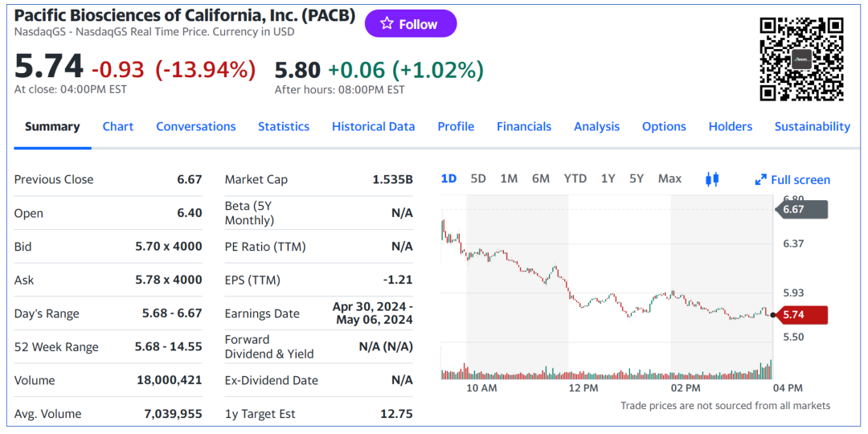Show Max chart range
The image size is (868, 434).
click(669, 178)
